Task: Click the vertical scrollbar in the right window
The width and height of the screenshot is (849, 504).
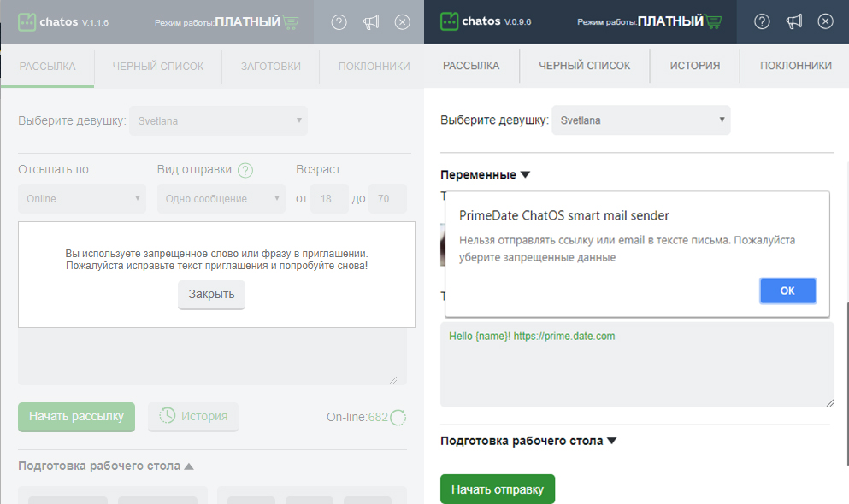Action: [x=846, y=383]
